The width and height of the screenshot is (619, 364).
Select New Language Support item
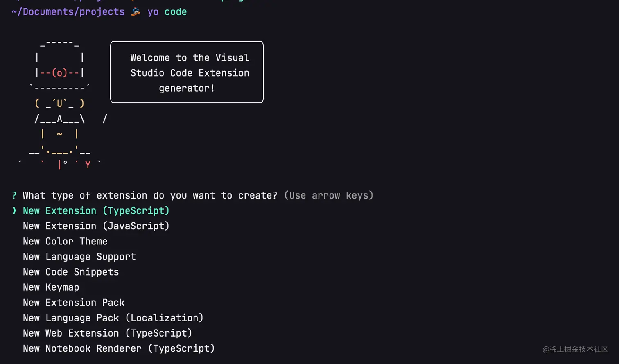[79, 257]
